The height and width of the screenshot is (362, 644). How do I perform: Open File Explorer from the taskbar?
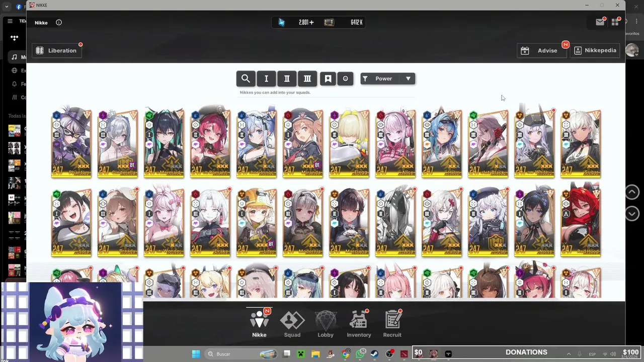click(x=315, y=354)
